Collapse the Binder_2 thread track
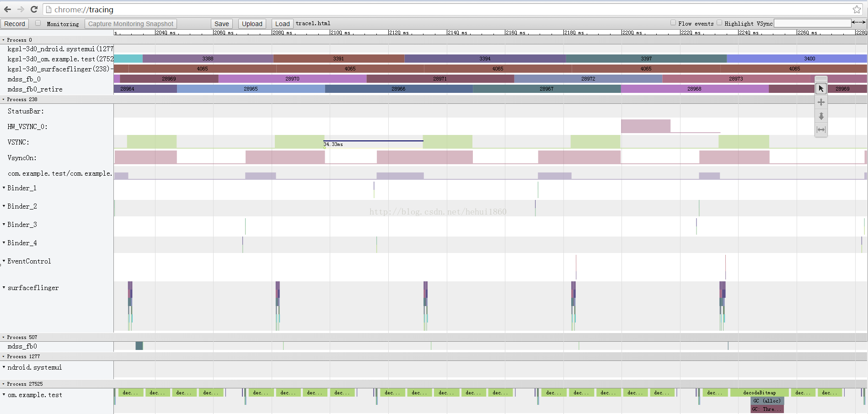The width and height of the screenshot is (868, 414). click(x=4, y=206)
